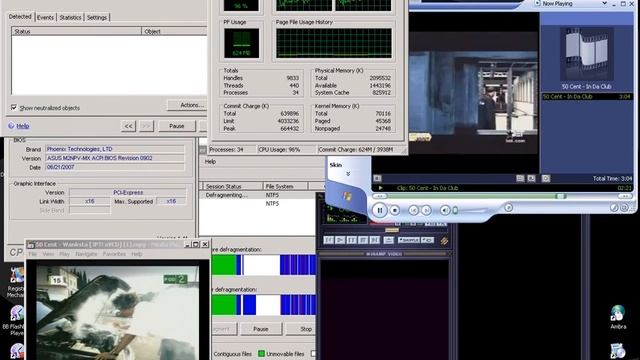Image resolution: width=640 pixels, height=360 pixels.
Task: Click Pause button beside the << button
Action: pyautogui.click(x=177, y=126)
